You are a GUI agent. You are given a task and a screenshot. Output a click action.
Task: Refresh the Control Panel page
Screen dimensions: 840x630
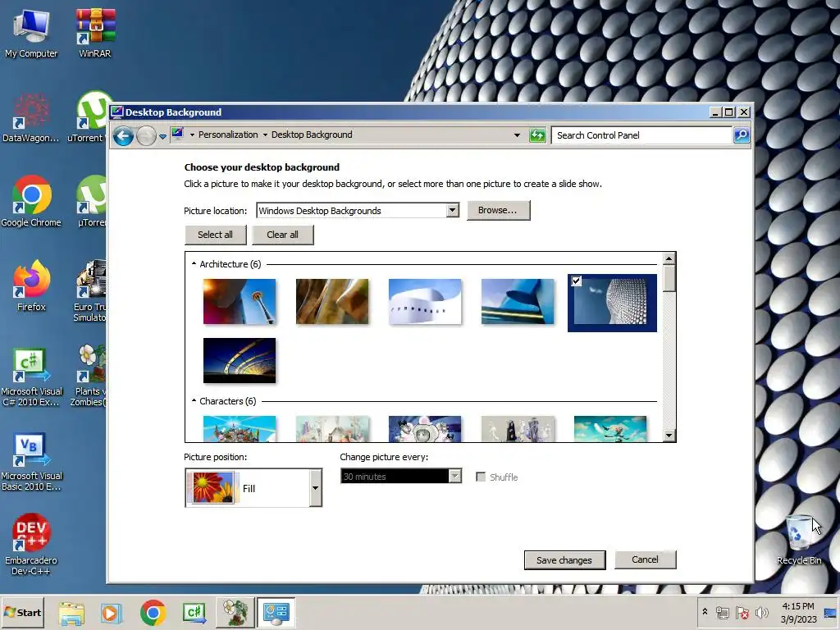pos(536,135)
